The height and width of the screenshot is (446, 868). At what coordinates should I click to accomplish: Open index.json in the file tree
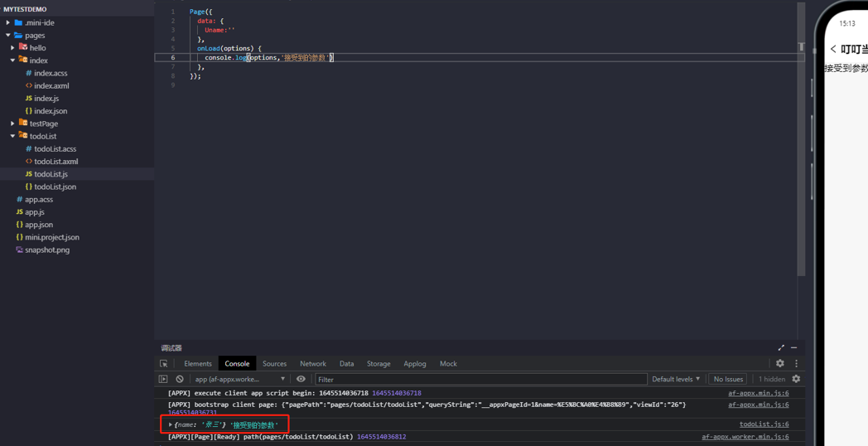click(51, 111)
